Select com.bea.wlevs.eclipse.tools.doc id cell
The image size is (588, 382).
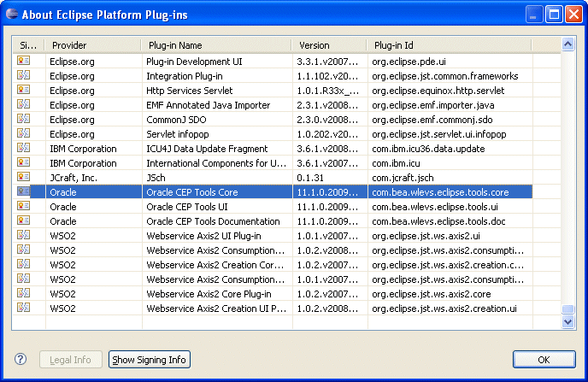point(450,221)
